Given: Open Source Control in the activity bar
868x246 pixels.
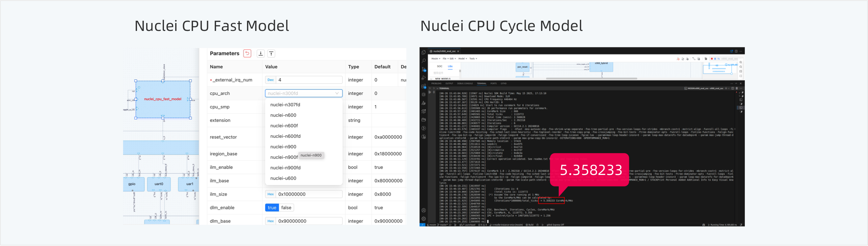Looking at the screenshot, I should point(423,69).
